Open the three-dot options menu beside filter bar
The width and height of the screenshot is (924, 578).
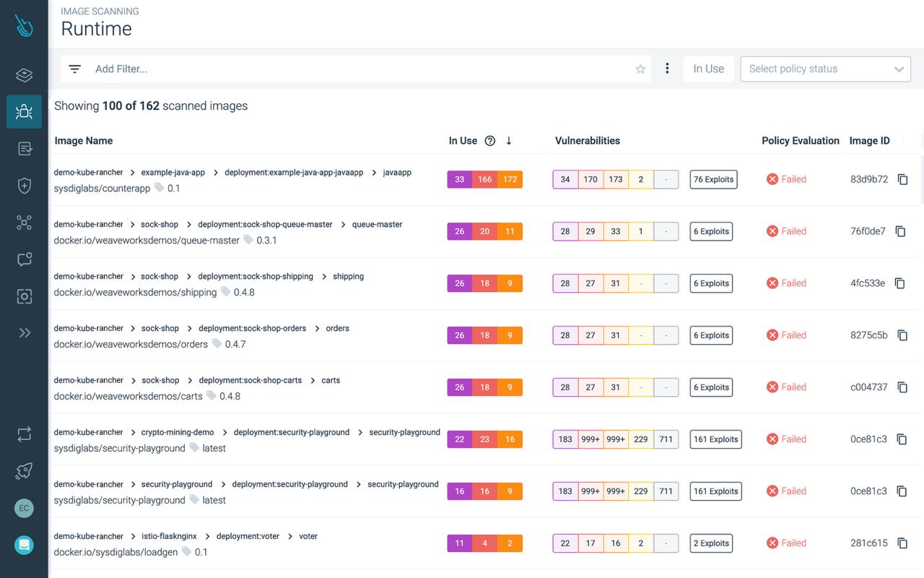coord(667,68)
